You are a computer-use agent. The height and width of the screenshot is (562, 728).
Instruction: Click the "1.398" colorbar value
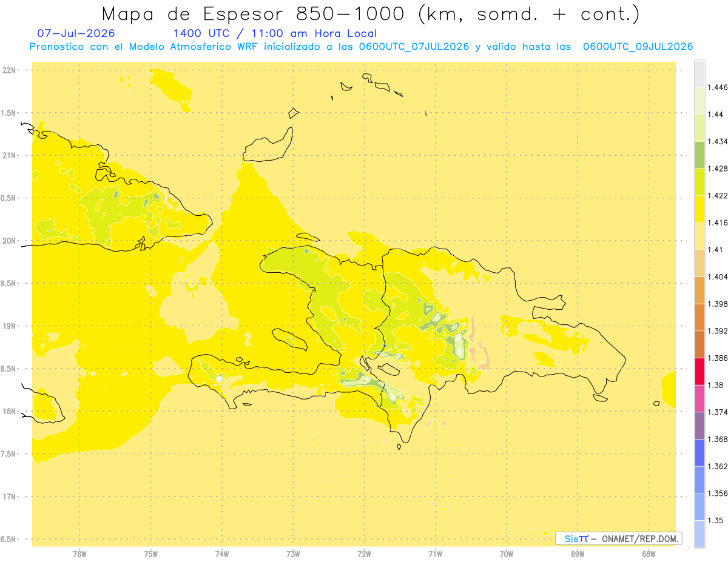[x=719, y=304]
